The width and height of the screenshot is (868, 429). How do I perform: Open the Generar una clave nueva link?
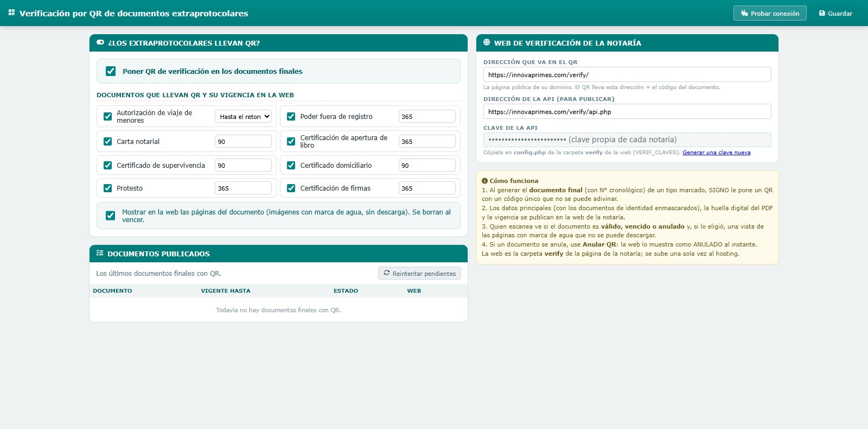716,153
